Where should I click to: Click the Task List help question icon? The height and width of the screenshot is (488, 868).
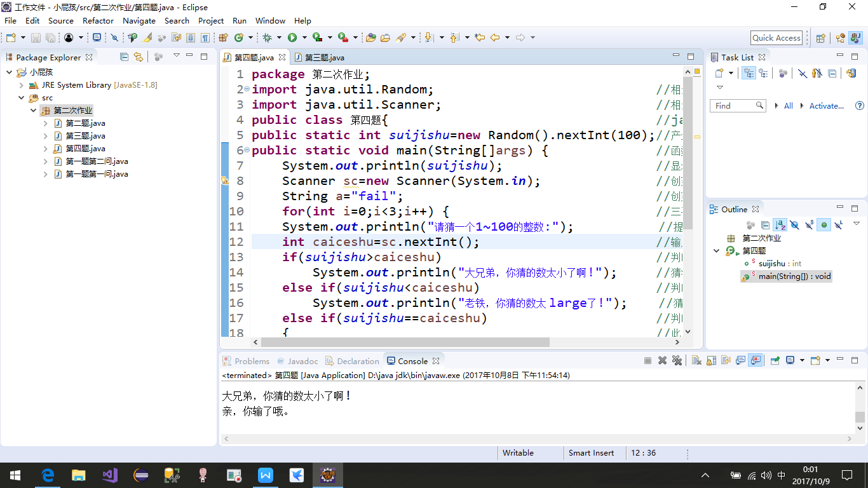pyautogui.click(x=860, y=105)
